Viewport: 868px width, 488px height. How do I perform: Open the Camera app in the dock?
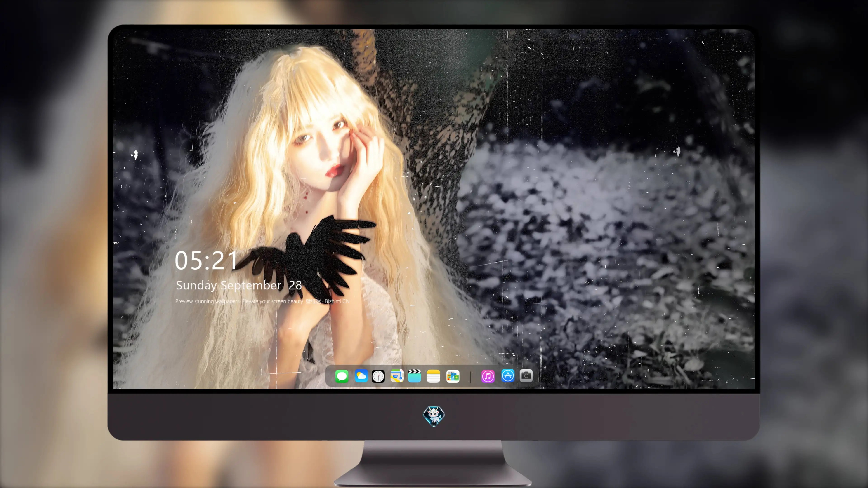tap(526, 375)
